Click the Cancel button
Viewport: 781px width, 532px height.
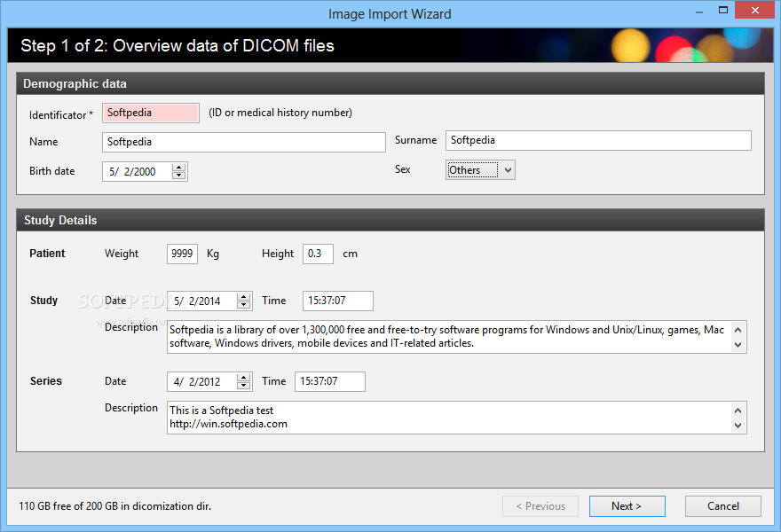722,506
